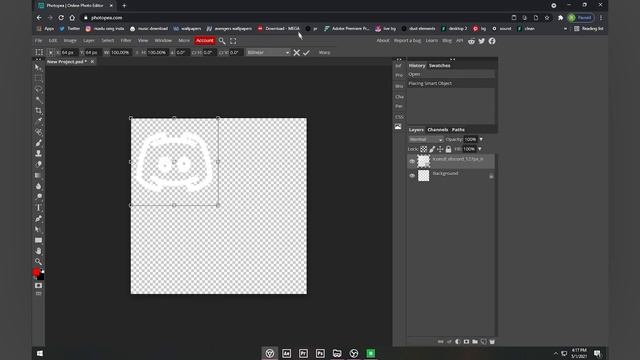Viewport: 640px width, 360px height.
Task: Click the red Account button
Action: (204, 41)
